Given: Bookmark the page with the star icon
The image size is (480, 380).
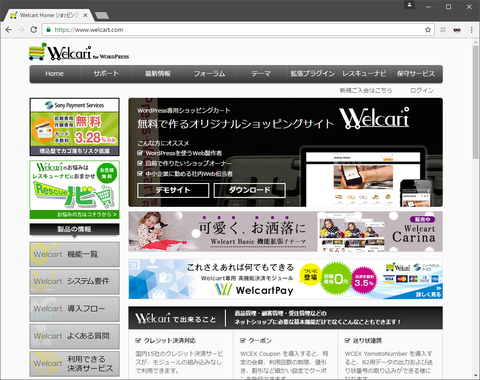Looking at the screenshot, I should (x=428, y=30).
